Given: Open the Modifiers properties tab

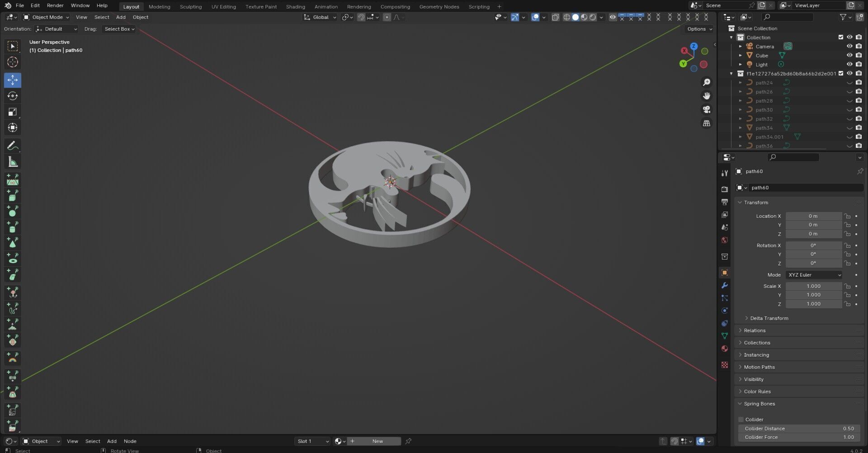Looking at the screenshot, I should coord(725,285).
